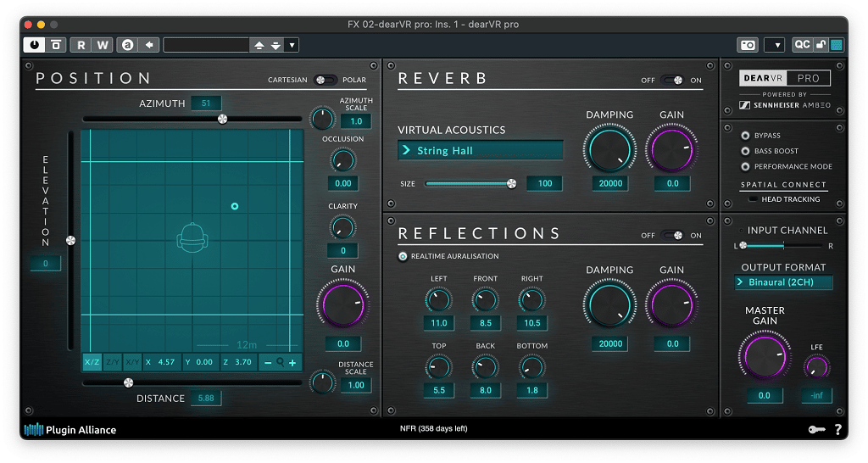
Task: Click the Position Gain knob
Action: click(x=342, y=305)
